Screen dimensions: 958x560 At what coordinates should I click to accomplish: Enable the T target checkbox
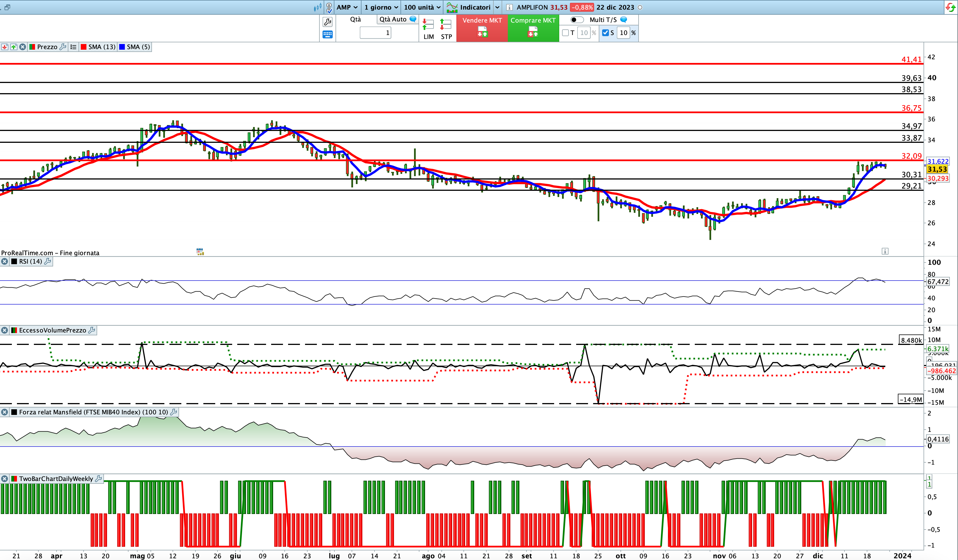click(565, 33)
